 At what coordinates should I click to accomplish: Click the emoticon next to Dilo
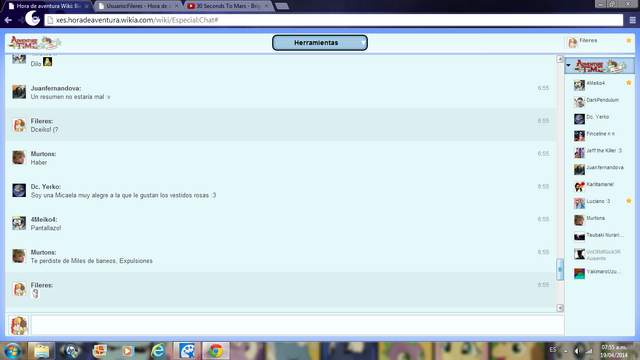pyautogui.click(x=48, y=62)
